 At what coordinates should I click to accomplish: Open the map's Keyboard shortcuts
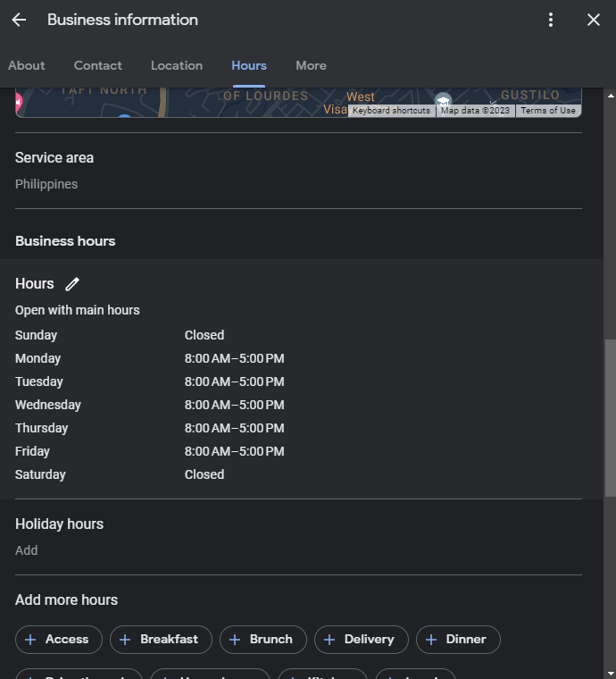pos(391,111)
